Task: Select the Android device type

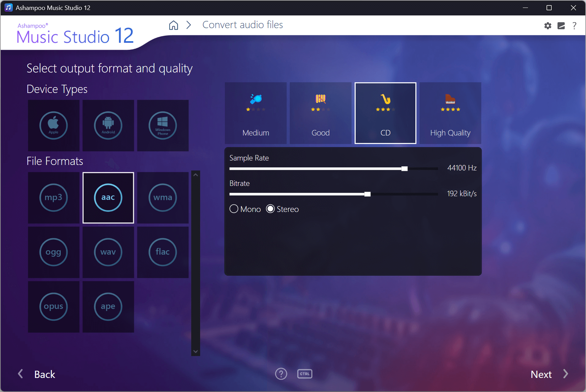Action: [108, 126]
